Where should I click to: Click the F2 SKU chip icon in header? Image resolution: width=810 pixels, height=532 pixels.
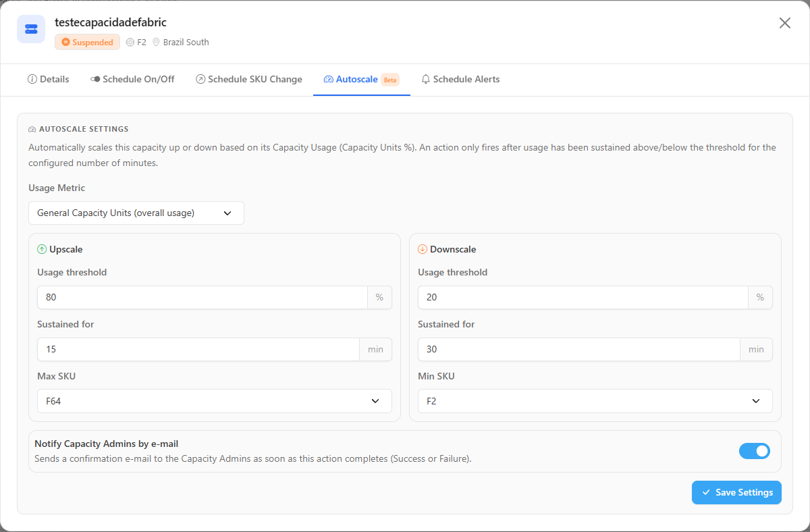[130, 42]
